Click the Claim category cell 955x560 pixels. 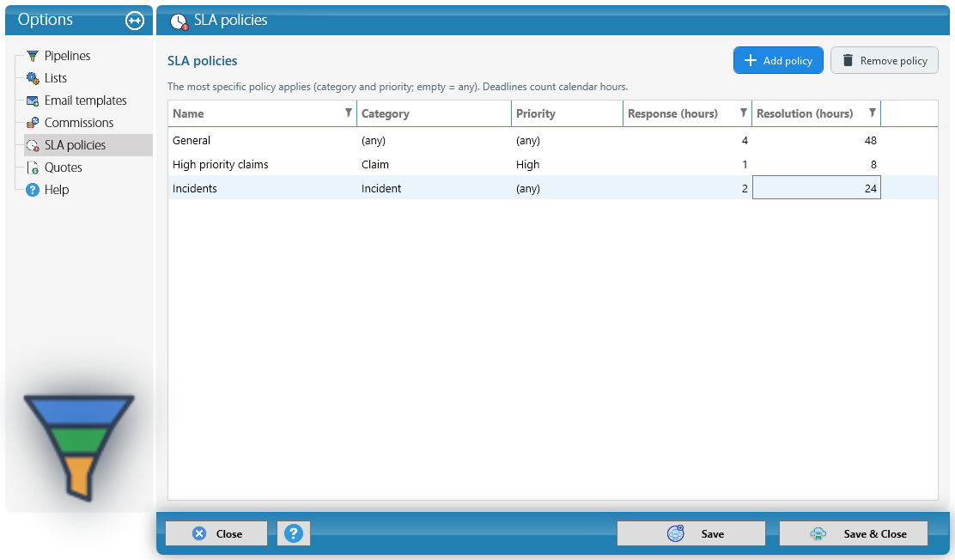pyautogui.click(x=435, y=165)
